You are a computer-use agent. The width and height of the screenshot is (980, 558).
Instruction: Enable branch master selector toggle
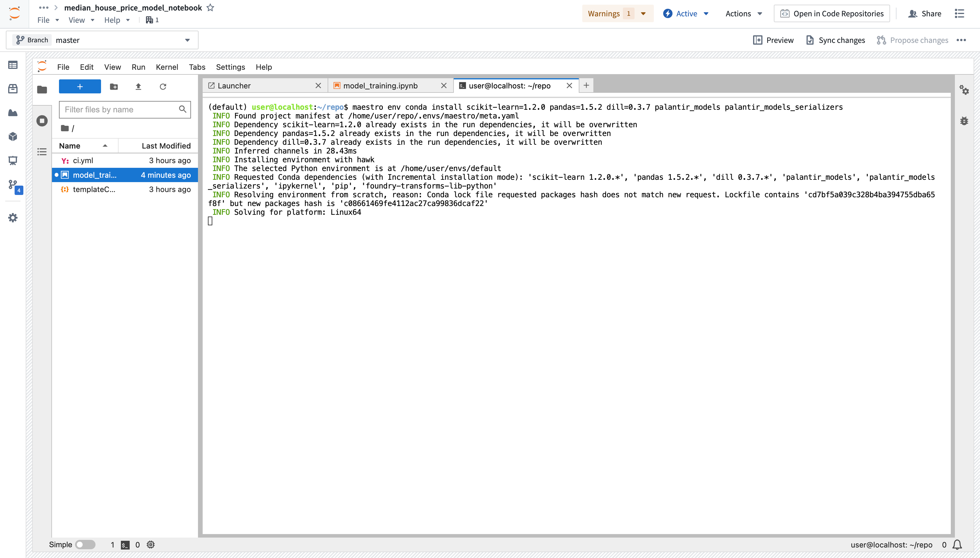(188, 40)
